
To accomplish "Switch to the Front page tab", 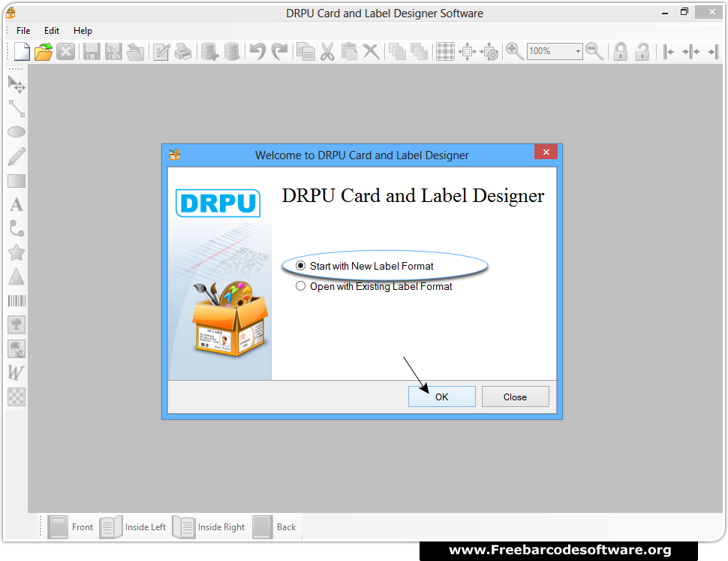I will click(x=71, y=527).
